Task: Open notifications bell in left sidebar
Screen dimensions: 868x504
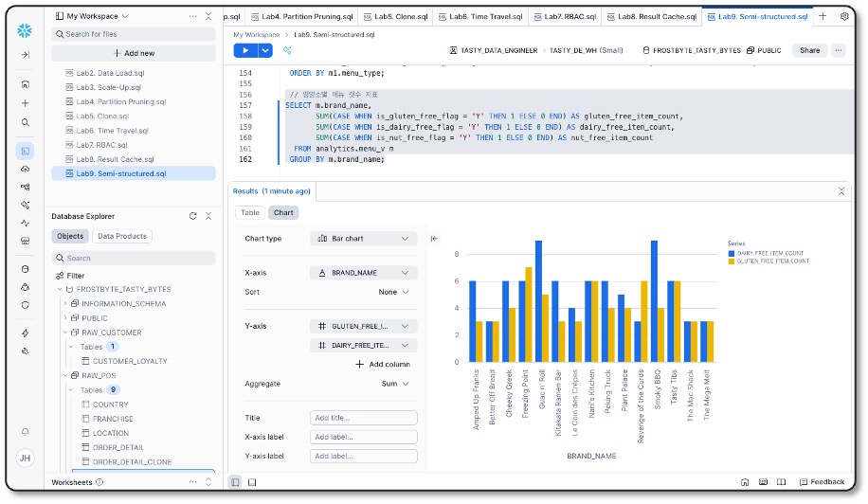Action: point(25,431)
